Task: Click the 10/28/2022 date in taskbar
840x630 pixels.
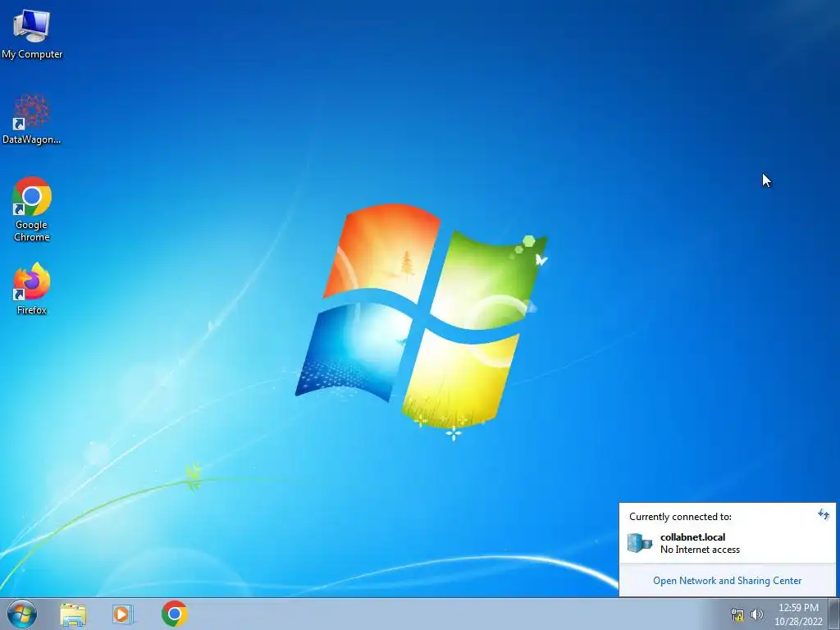Action: (x=798, y=622)
